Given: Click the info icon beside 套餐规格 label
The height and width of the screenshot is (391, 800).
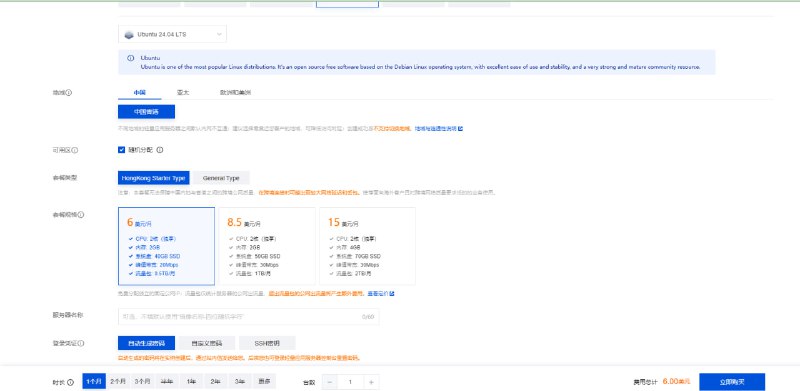Looking at the screenshot, I should coord(81,215).
